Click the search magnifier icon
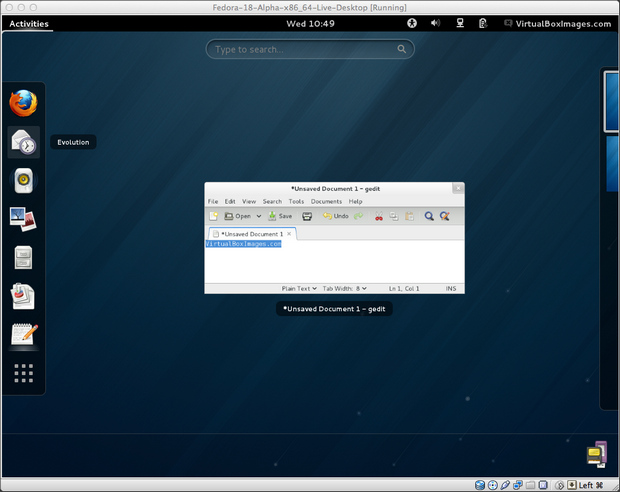Screen dimensions: 620x492 pos(401,49)
